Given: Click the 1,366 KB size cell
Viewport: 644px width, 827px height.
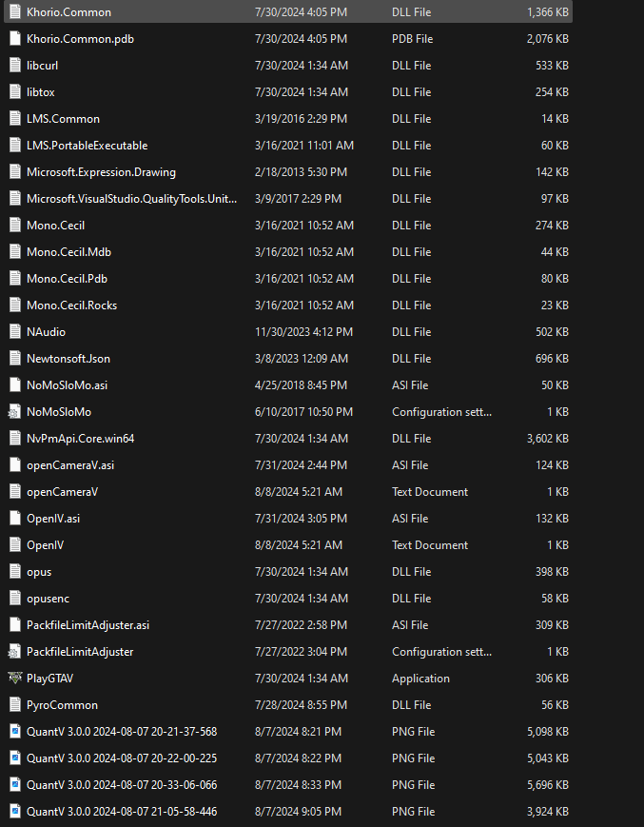Looking at the screenshot, I should (x=548, y=11).
